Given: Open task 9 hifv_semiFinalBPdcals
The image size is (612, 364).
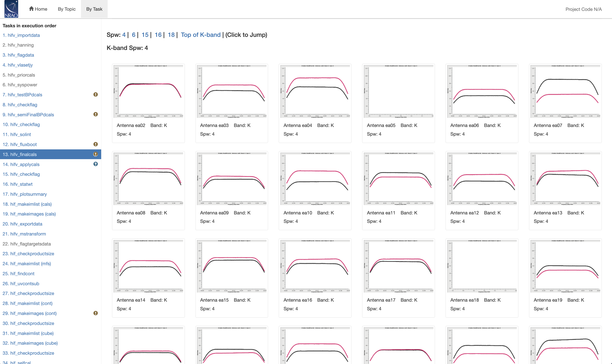Looking at the screenshot, I should click(28, 115).
